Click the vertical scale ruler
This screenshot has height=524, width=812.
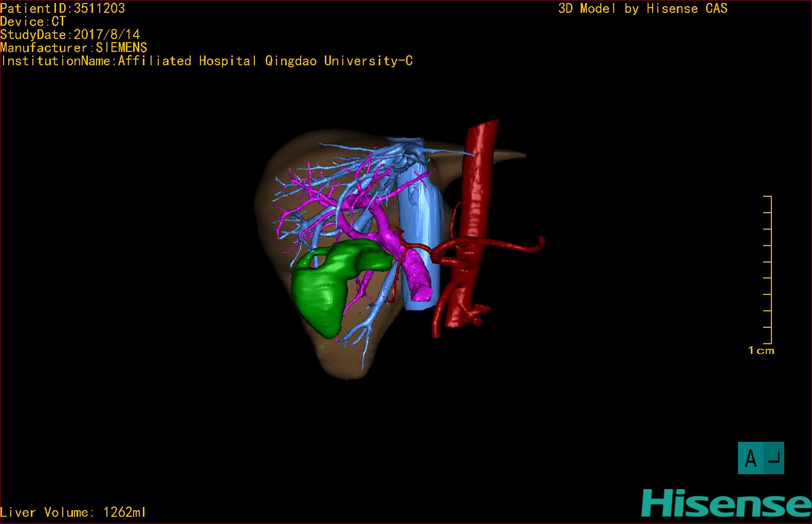coord(769,270)
